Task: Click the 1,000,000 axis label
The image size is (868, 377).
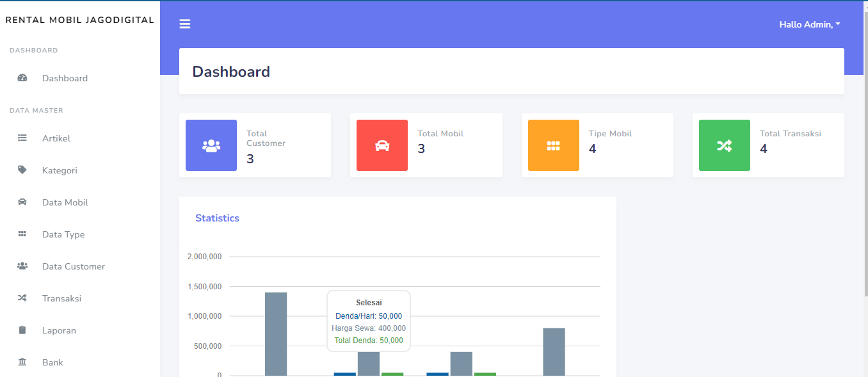Action: (204, 316)
